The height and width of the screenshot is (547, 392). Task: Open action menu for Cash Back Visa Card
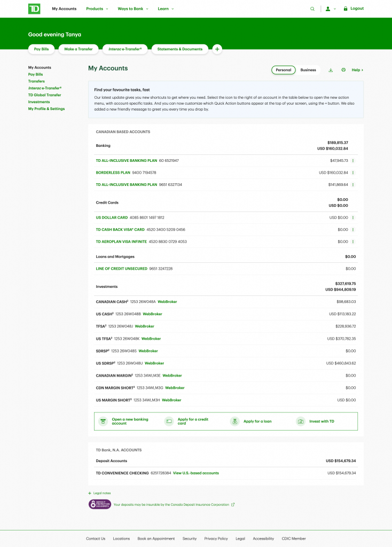(353, 230)
